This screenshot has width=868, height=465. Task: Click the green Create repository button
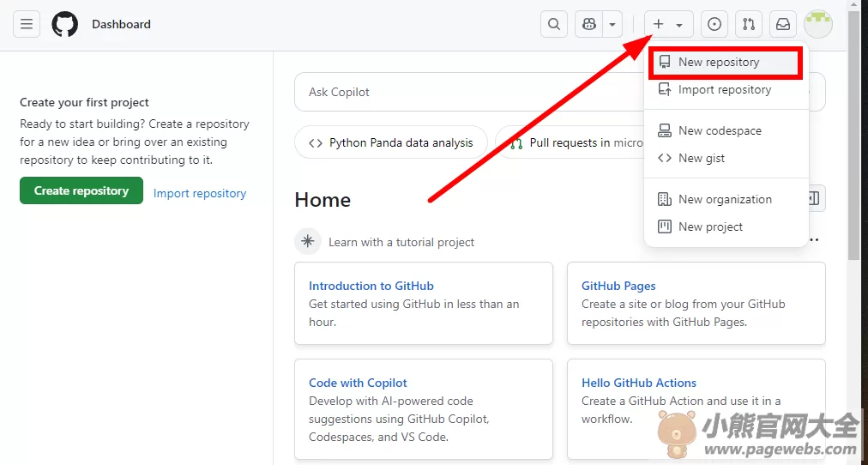[81, 190]
